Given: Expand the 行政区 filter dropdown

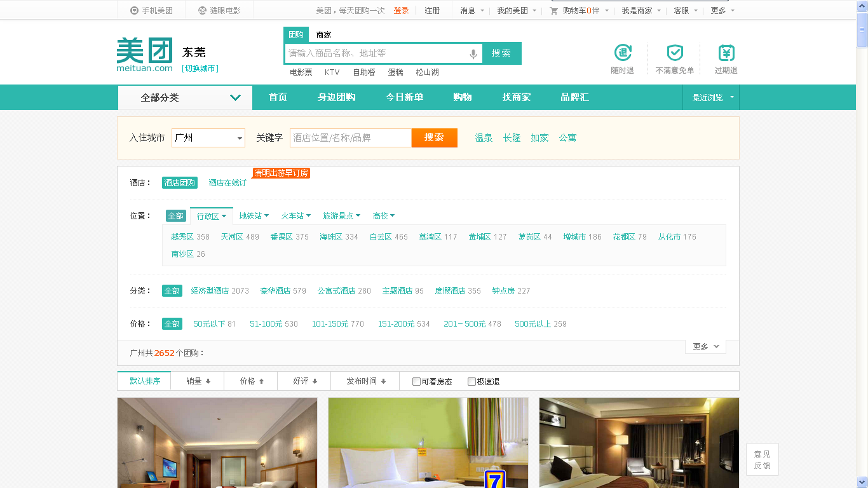Looking at the screenshot, I should point(212,215).
